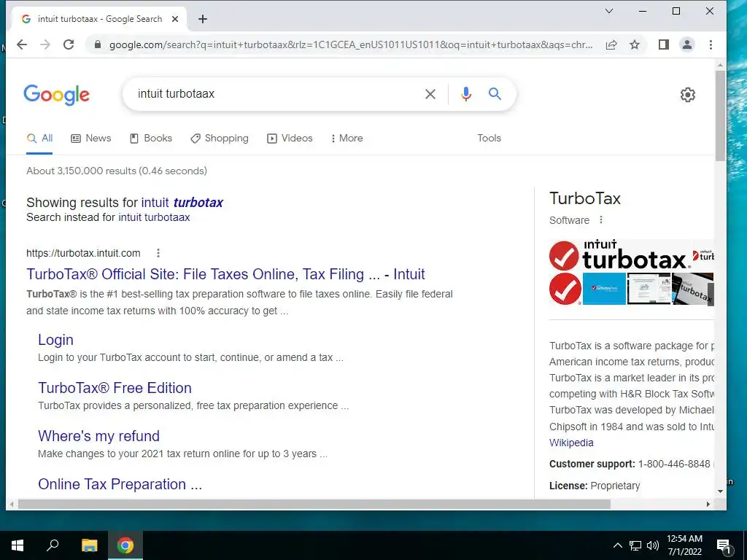Click the corrected 'intuit turbotax' link

tap(182, 203)
